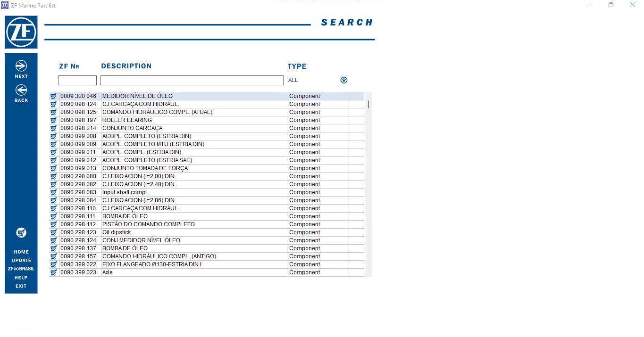
Task: Click the BACK arrow icon
Action: (21, 90)
